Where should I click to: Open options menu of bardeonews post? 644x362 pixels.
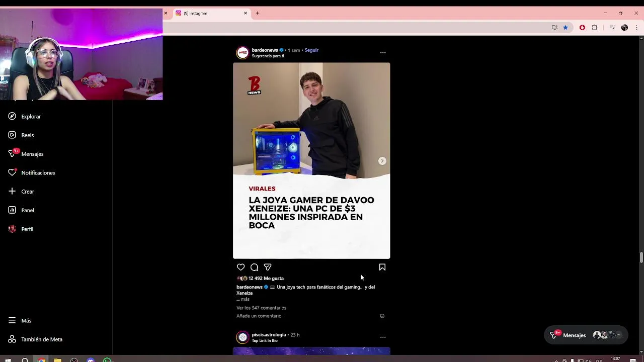[x=383, y=52]
